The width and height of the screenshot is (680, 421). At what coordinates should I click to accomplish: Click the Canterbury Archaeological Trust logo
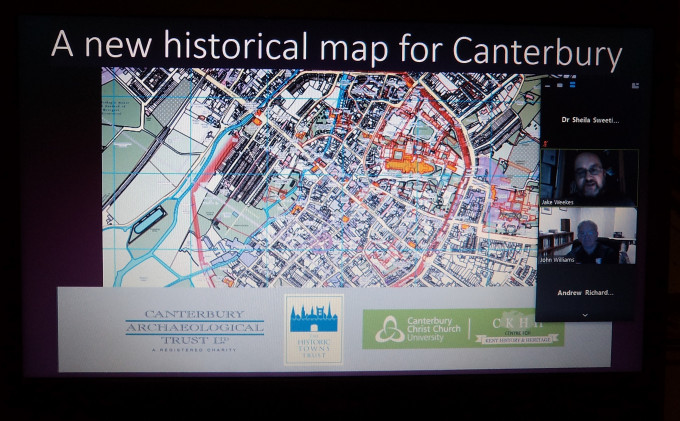click(x=195, y=330)
